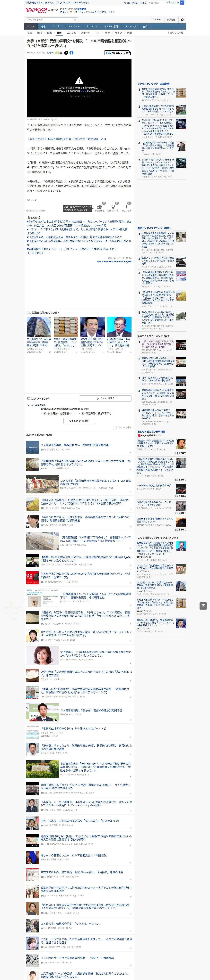Screen dimensions: 210x980
Task: Click the コメントを書く button
Action: click(105, 398)
